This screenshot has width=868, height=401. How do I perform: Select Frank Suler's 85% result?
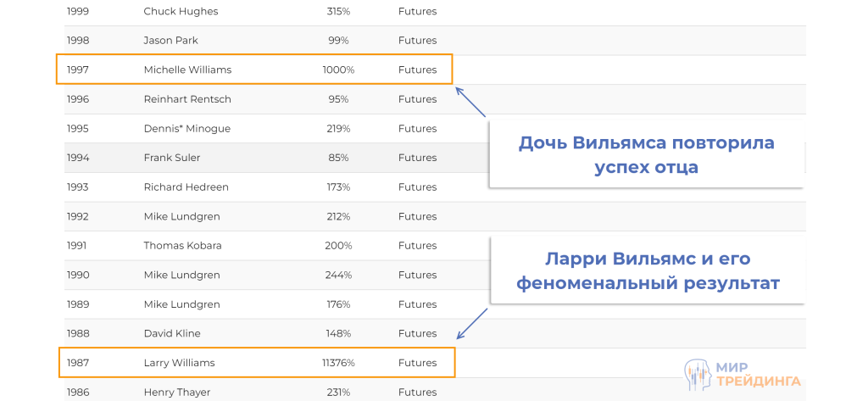coord(338,158)
